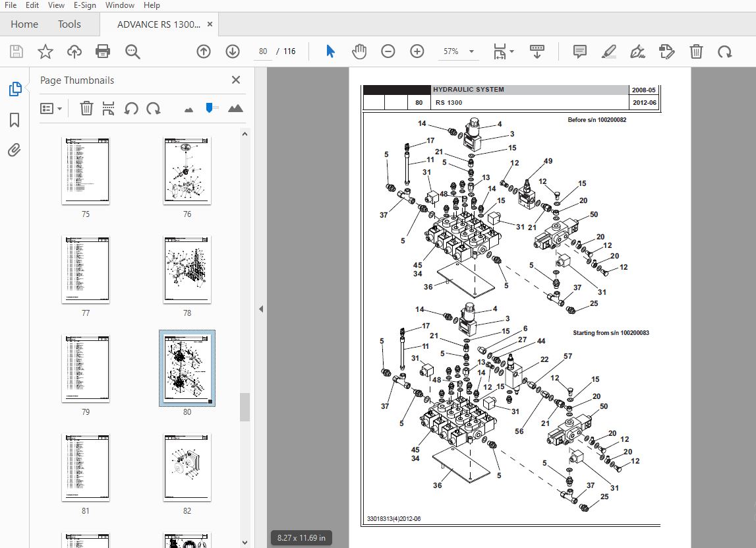756x548 pixels.
Task: Select page 82 thumbnail
Action: click(x=187, y=468)
